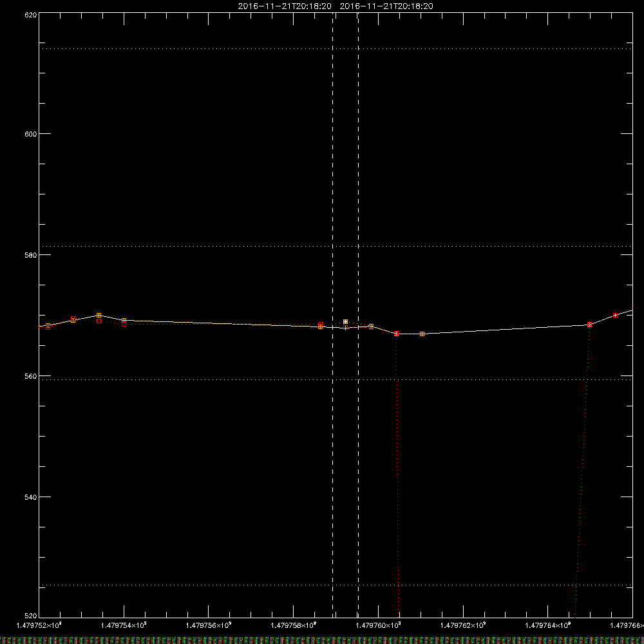Pick the peak orange data marker near 570
The height and width of the screenshot is (644, 644).
click(99, 316)
